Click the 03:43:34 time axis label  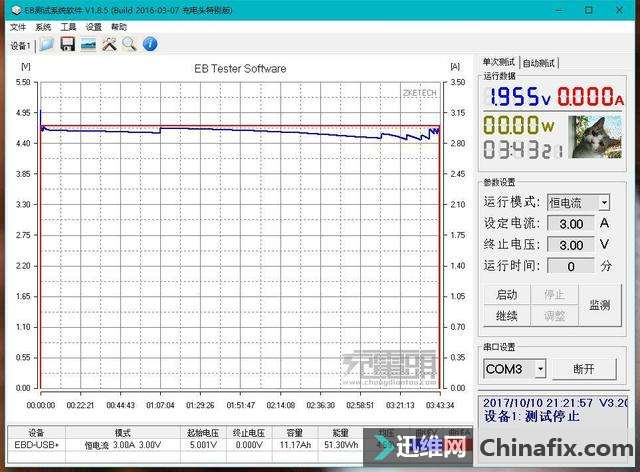click(x=440, y=405)
